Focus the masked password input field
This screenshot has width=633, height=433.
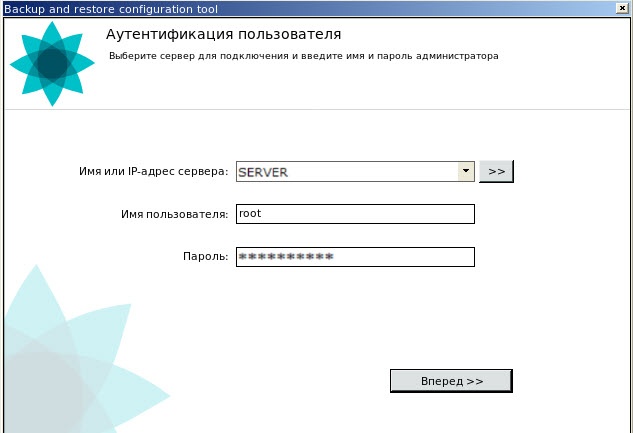click(x=355, y=257)
